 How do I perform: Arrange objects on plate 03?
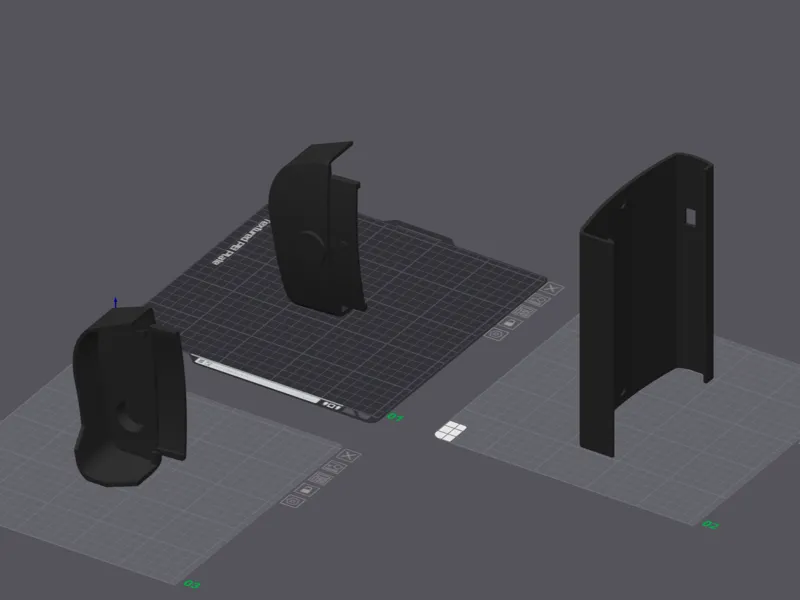(x=320, y=479)
